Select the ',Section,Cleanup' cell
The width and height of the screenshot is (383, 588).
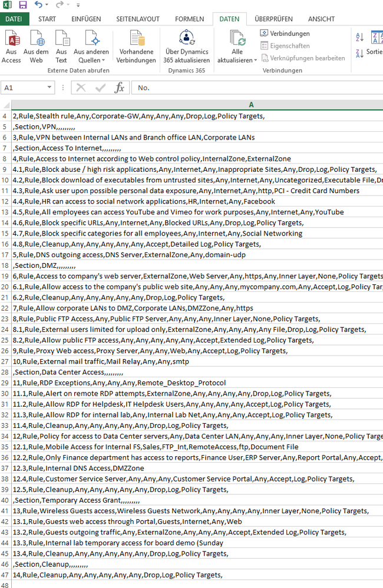(197, 564)
